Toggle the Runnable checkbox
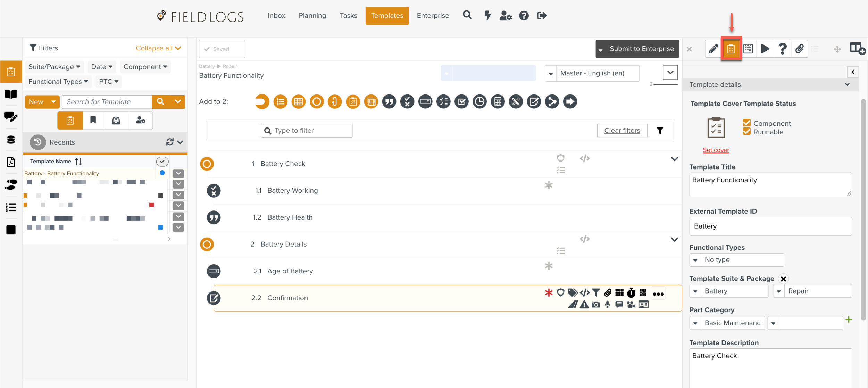This screenshot has height=388, width=868. point(746,131)
